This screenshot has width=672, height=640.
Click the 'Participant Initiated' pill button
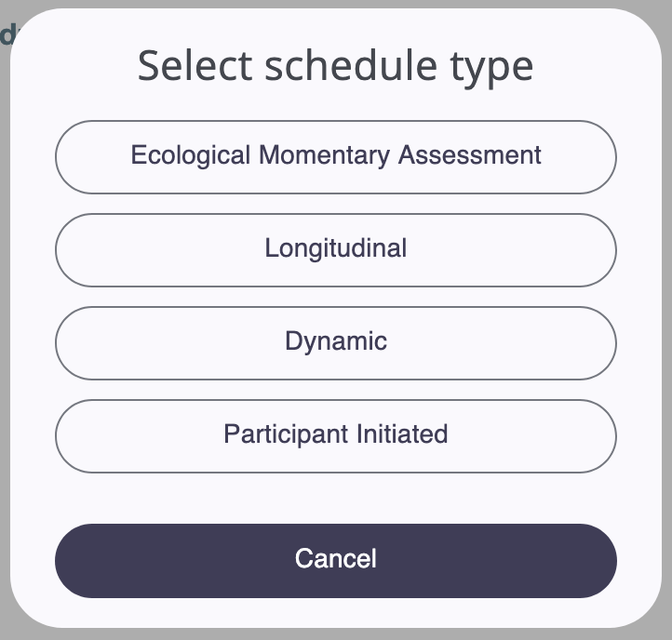tap(336, 436)
